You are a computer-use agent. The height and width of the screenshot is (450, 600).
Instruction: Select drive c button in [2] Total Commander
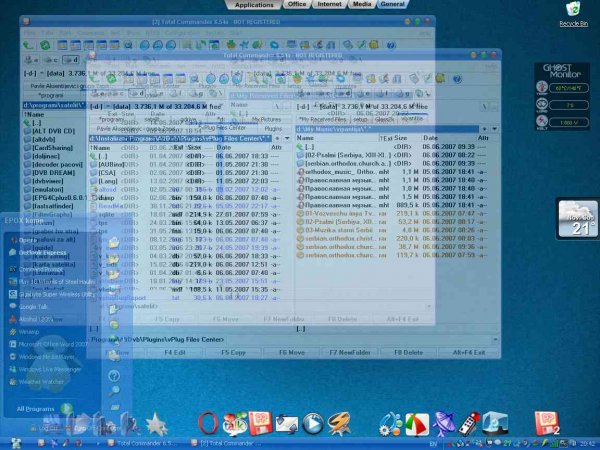(x=51, y=60)
